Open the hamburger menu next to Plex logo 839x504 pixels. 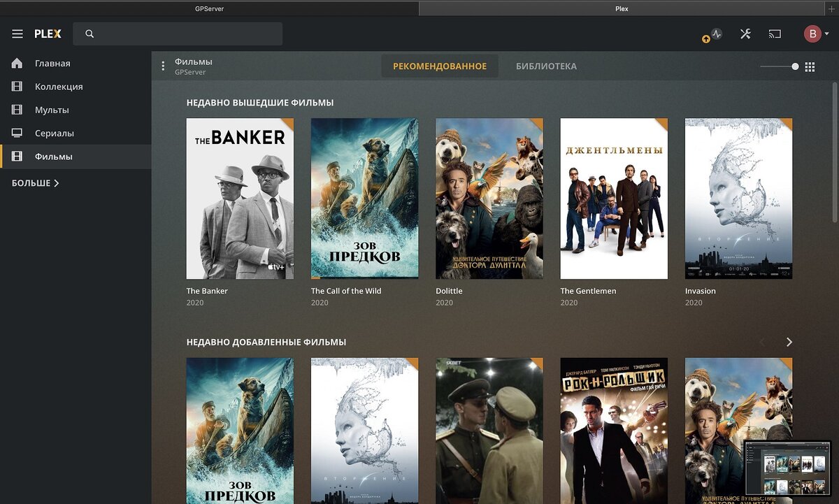coord(17,34)
